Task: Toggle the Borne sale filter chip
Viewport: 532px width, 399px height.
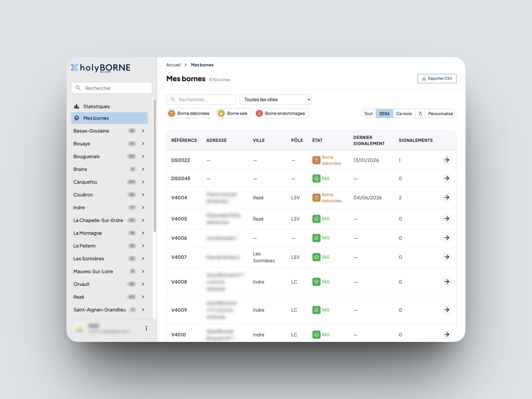Action: click(234, 113)
